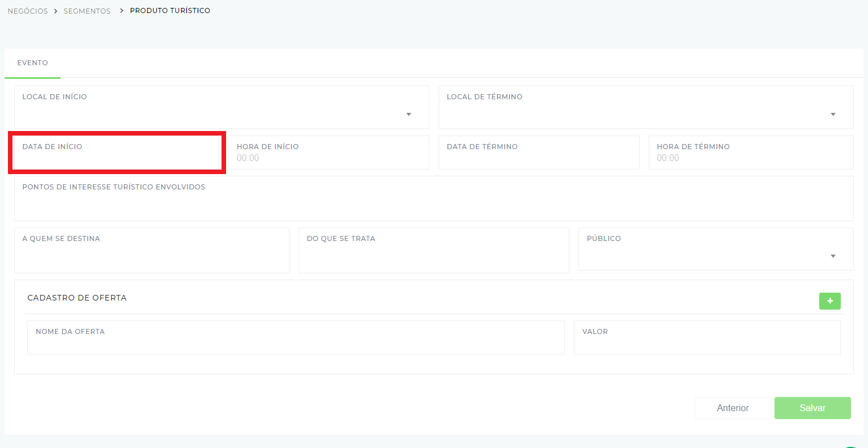Click the Pontos de Interesse Turístico Envolvidos field
The image size is (868, 448).
(434, 198)
